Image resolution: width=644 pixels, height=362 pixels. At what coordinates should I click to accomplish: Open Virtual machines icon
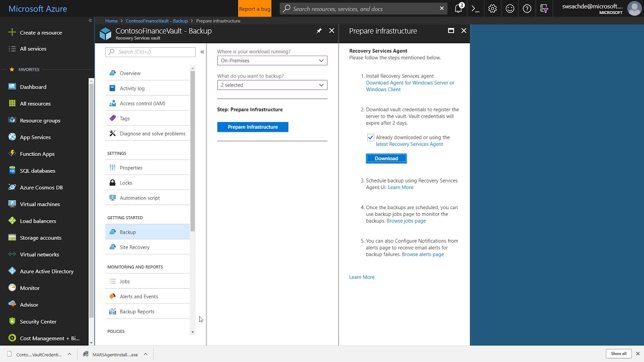click(12, 204)
